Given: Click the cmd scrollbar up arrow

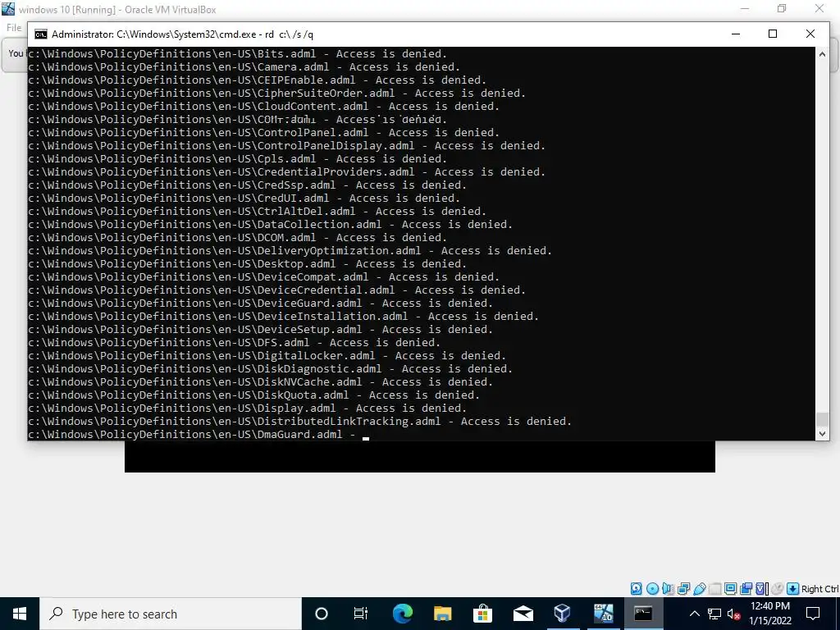Looking at the screenshot, I should coord(822,53).
